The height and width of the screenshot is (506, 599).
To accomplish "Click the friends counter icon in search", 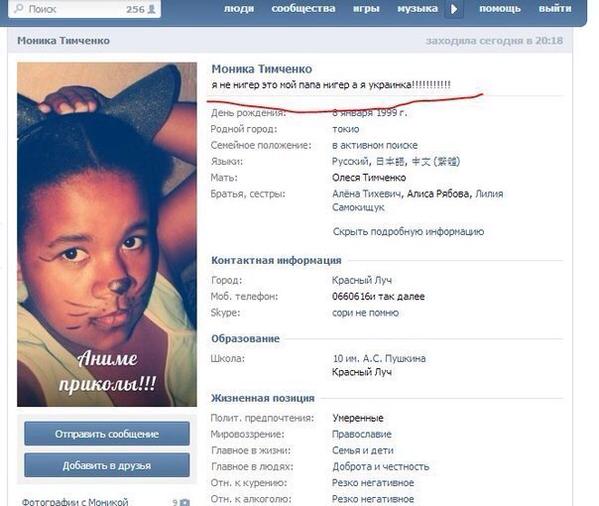I will coord(151,9).
